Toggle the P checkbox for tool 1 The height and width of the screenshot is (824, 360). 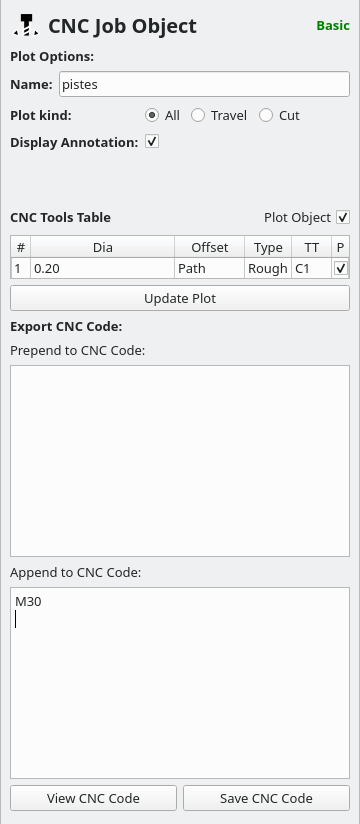(x=341, y=268)
